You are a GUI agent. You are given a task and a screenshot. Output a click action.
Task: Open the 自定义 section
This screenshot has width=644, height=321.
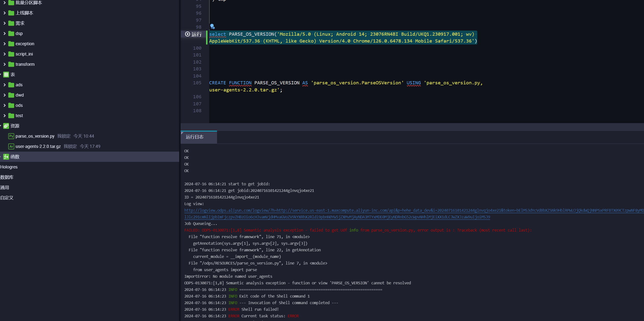coord(7,198)
